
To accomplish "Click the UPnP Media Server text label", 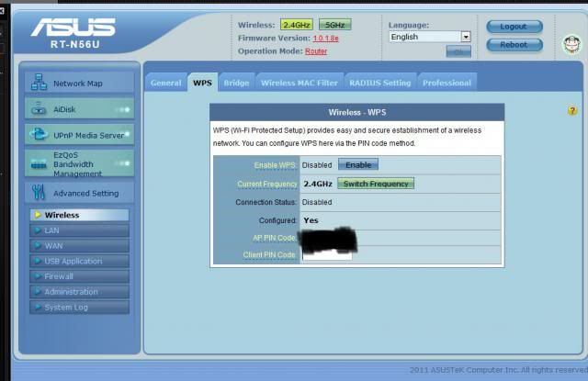I will tap(88, 135).
